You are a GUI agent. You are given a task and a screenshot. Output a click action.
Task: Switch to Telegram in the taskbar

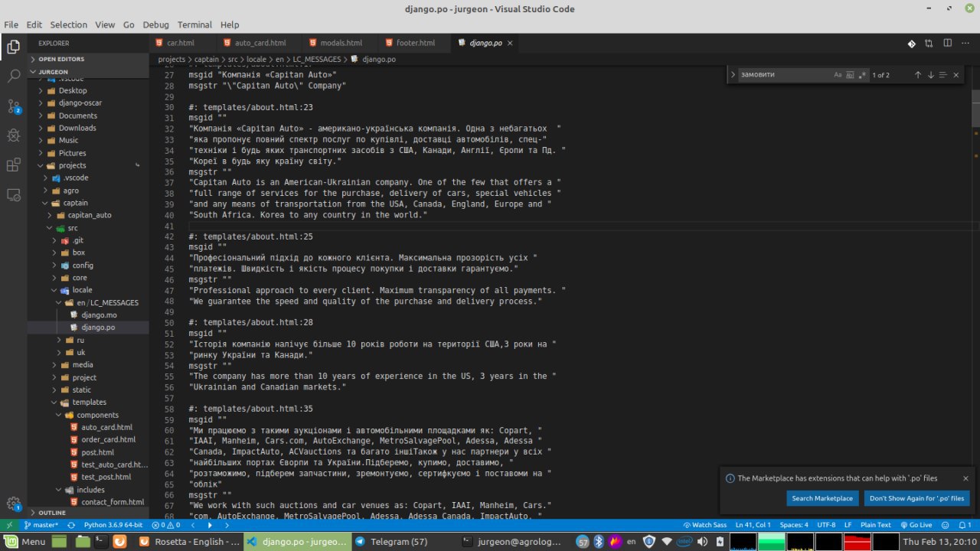pos(398,541)
